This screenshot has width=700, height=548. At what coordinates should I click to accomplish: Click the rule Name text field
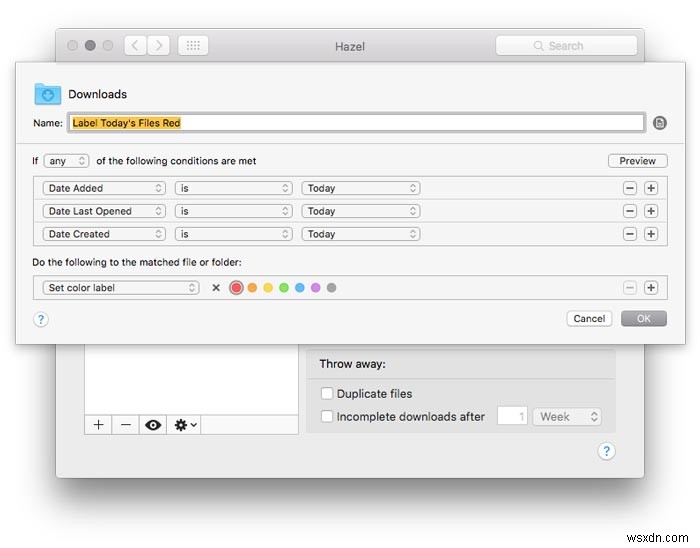click(x=356, y=123)
